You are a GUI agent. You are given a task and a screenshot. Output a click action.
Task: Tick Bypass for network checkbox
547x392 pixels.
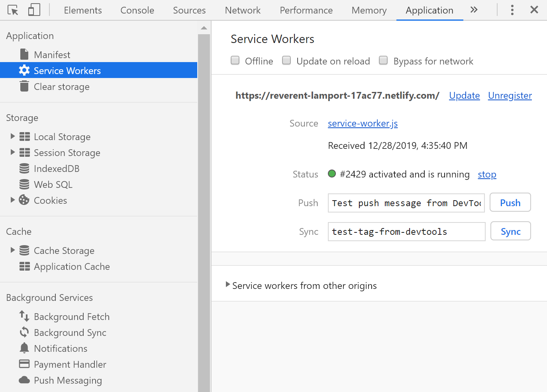(x=383, y=60)
